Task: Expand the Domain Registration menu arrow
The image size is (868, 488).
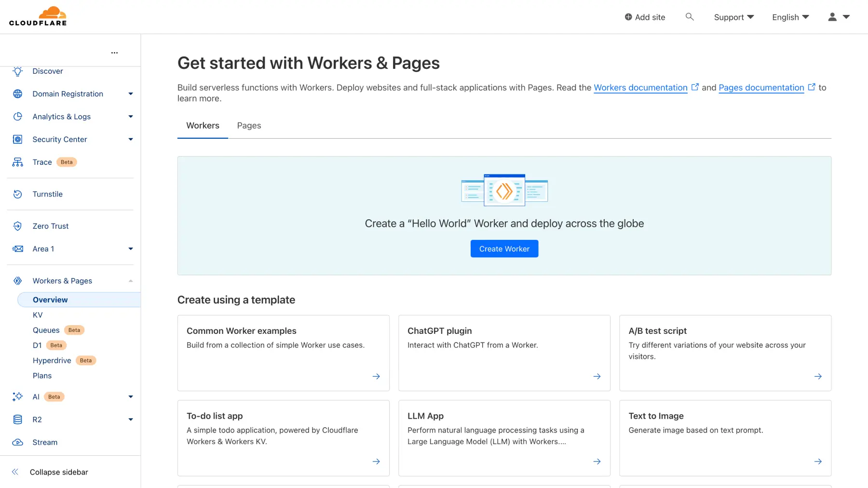Action: (131, 94)
